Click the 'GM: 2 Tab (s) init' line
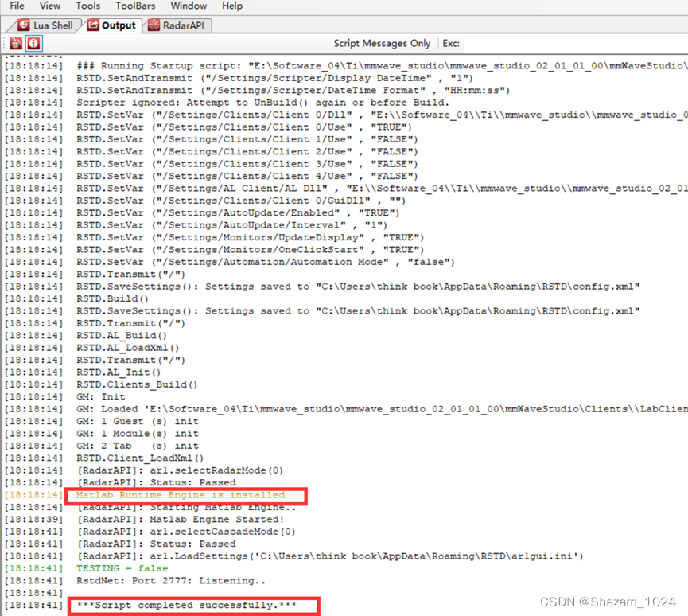The height and width of the screenshot is (616, 688). [138, 446]
